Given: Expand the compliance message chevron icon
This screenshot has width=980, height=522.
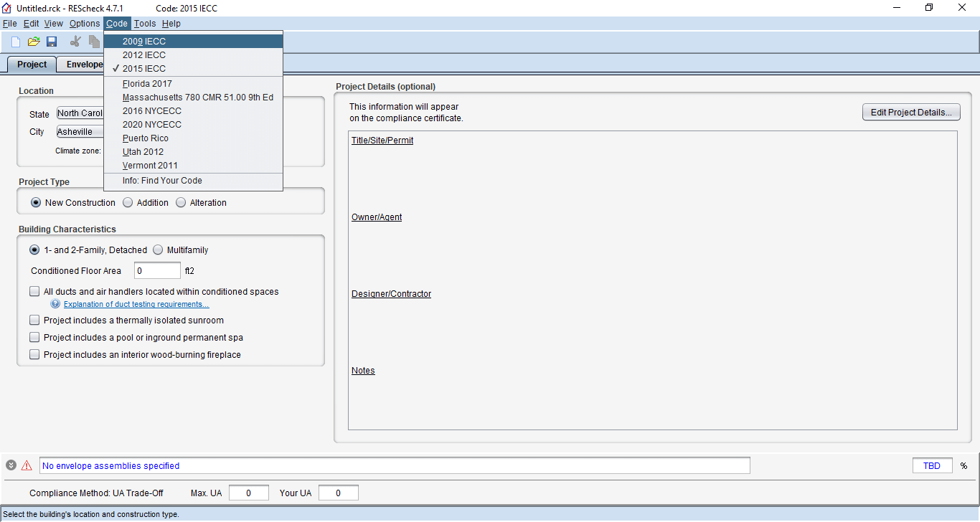Looking at the screenshot, I should [11, 465].
